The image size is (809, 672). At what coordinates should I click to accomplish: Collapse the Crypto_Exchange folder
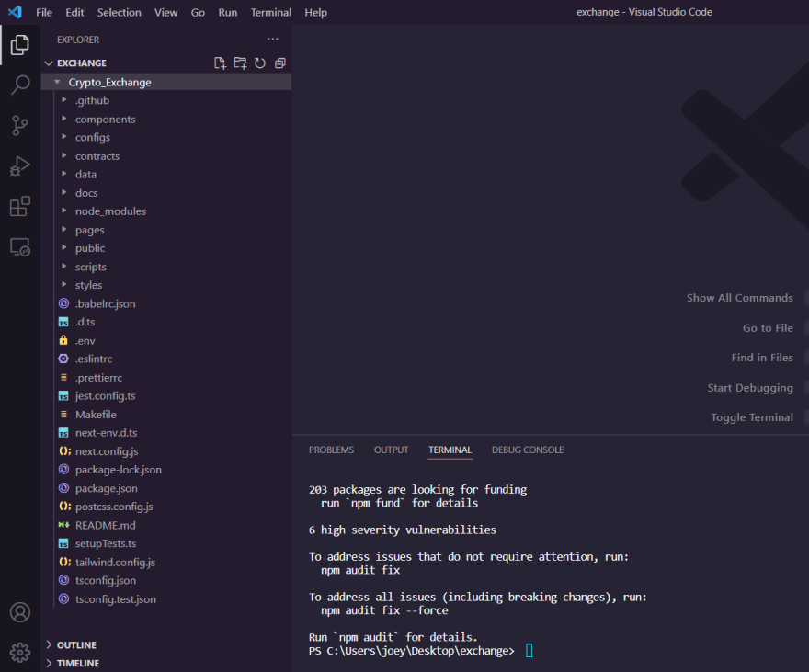(x=57, y=82)
